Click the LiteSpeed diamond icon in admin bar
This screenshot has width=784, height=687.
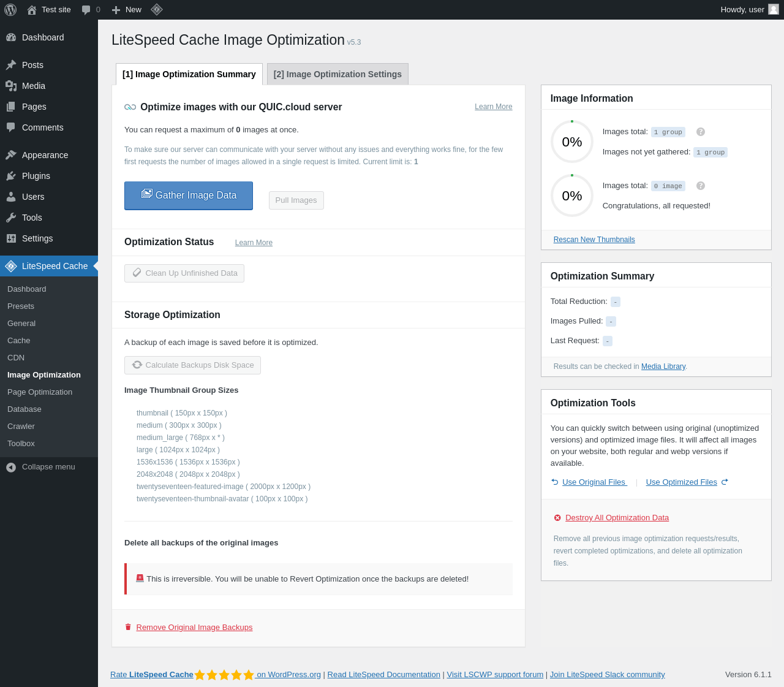(x=157, y=10)
